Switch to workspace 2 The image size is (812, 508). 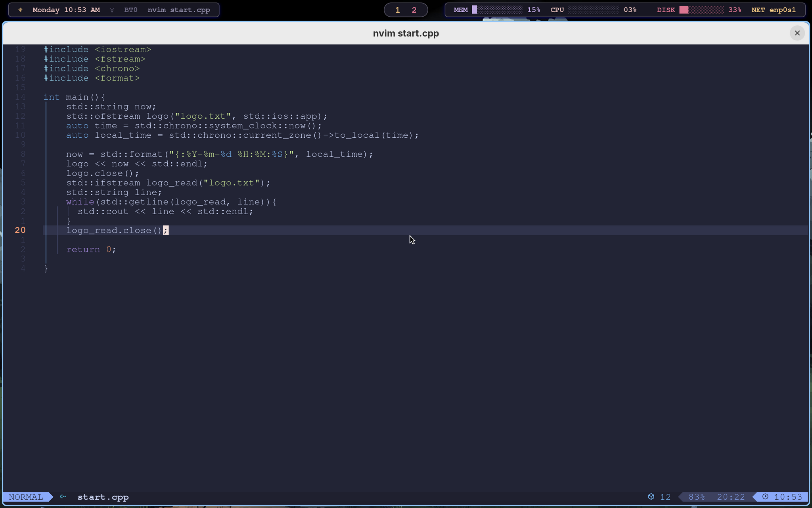(x=414, y=10)
